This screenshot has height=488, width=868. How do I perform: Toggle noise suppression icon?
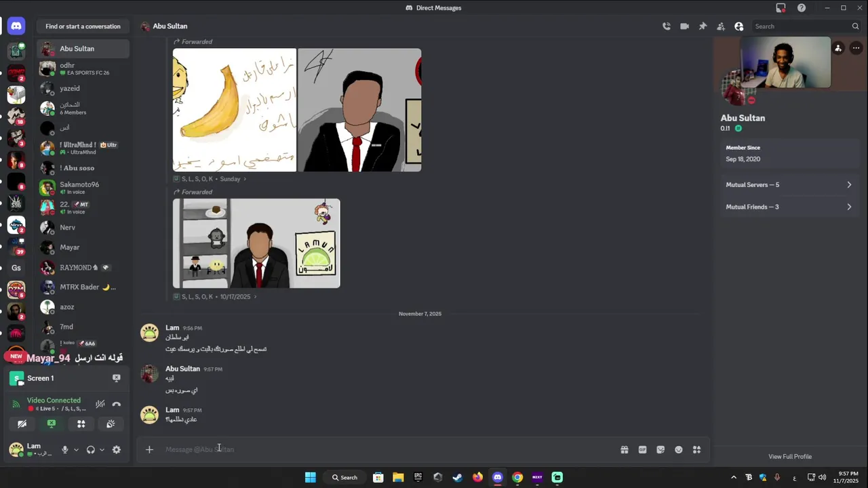pyautogui.click(x=100, y=404)
